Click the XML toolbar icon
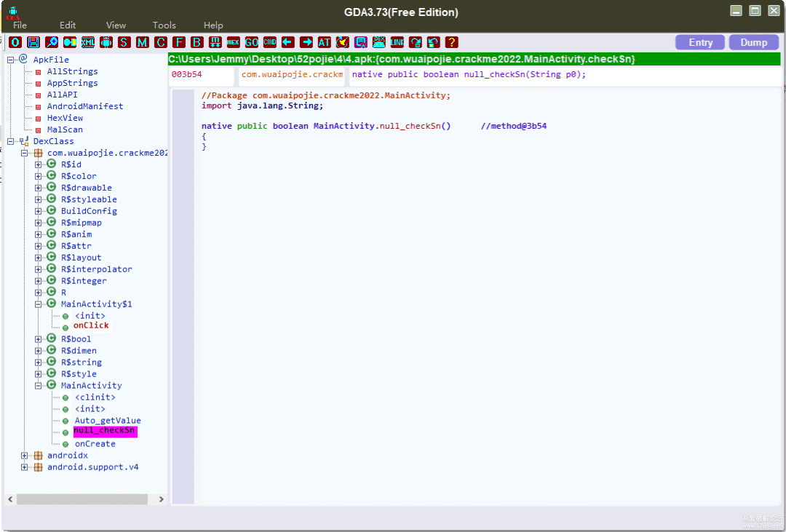 coord(88,42)
